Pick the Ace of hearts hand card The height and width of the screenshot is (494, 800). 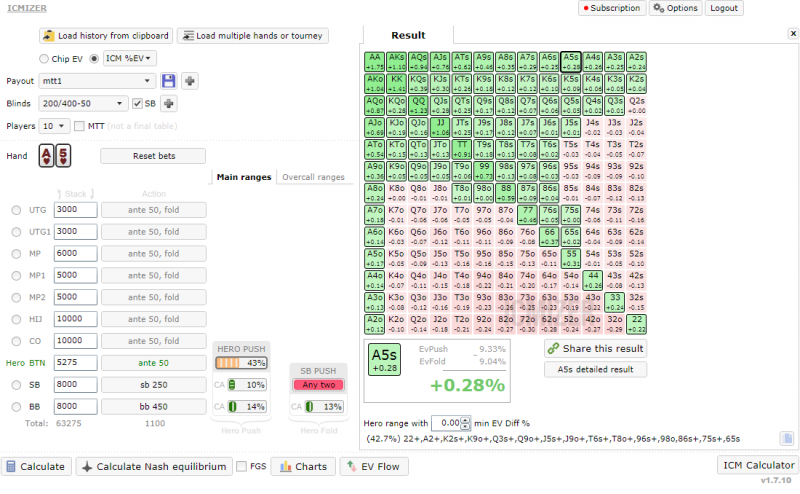pos(46,156)
